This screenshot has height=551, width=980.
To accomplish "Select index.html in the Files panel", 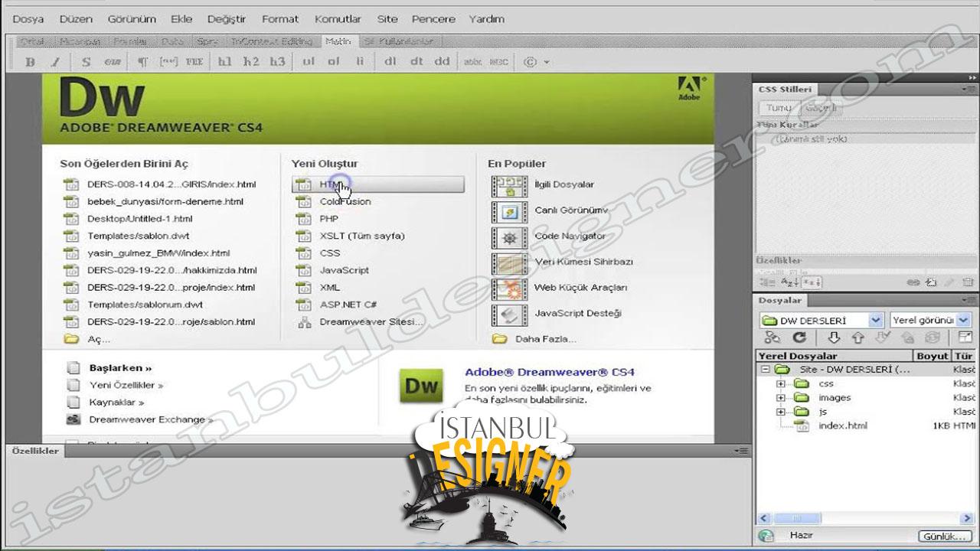I will point(843,425).
